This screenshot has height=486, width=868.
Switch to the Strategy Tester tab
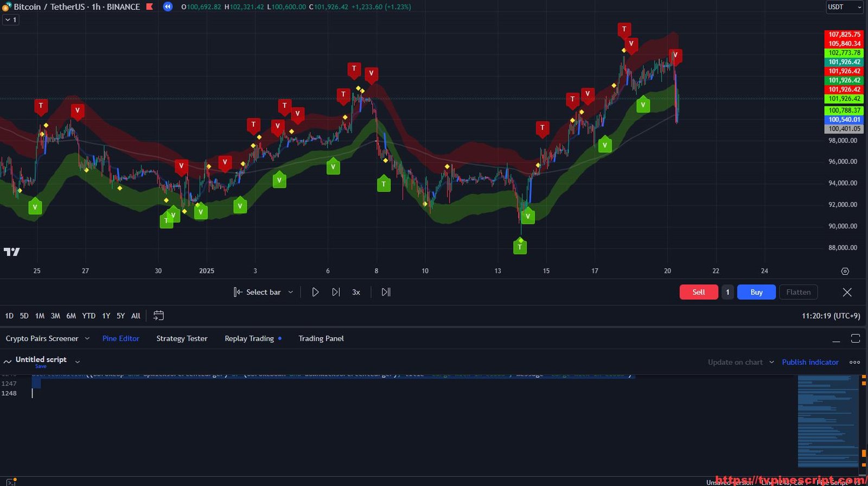[x=182, y=338]
